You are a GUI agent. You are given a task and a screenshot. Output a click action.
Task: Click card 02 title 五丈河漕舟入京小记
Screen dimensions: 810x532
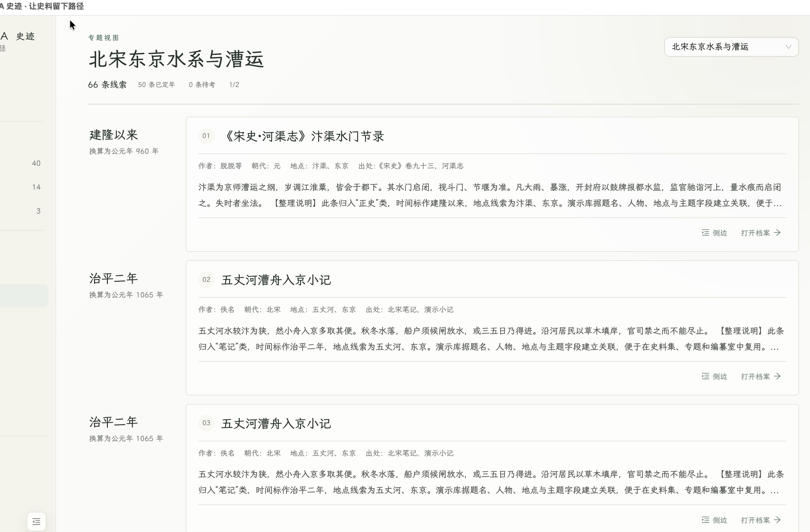[x=276, y=280]
